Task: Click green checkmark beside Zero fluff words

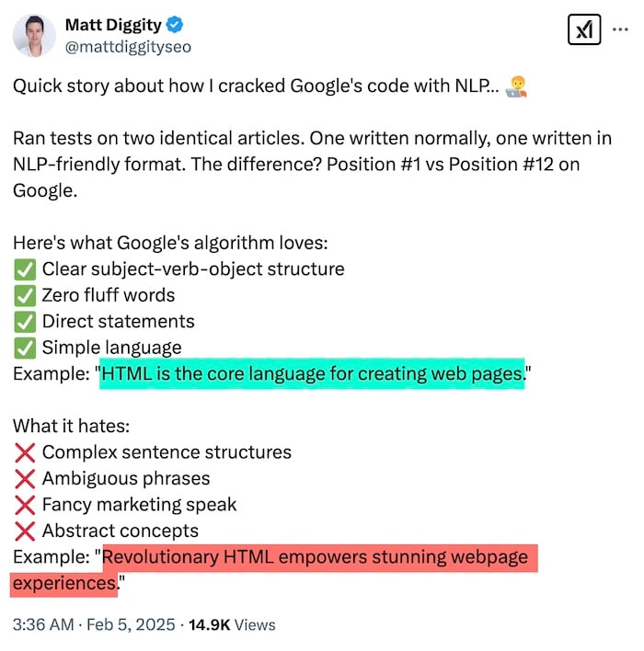Action: [25, 296]
